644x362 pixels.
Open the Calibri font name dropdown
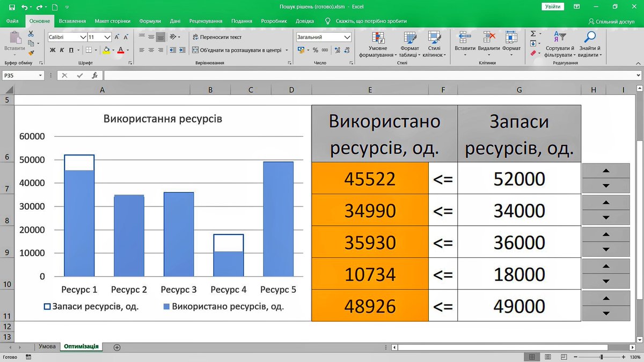83,38
